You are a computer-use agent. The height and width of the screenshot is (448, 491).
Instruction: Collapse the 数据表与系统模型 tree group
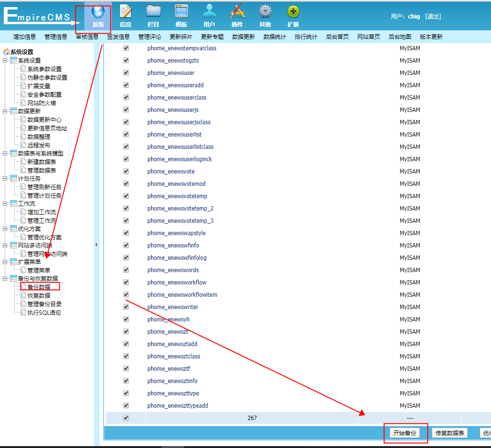pyautogui.click(x=5, y=153)
